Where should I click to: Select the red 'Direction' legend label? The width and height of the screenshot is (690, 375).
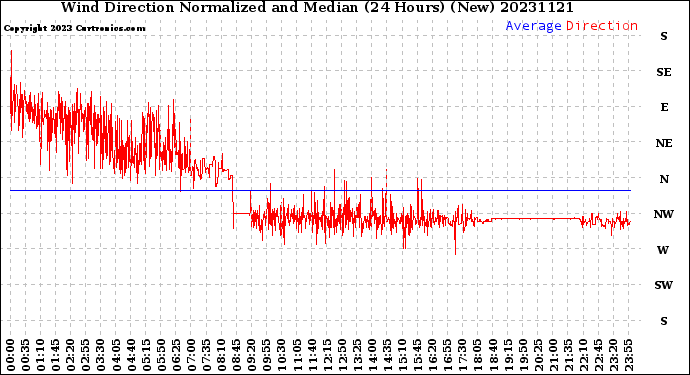[602, 26]
